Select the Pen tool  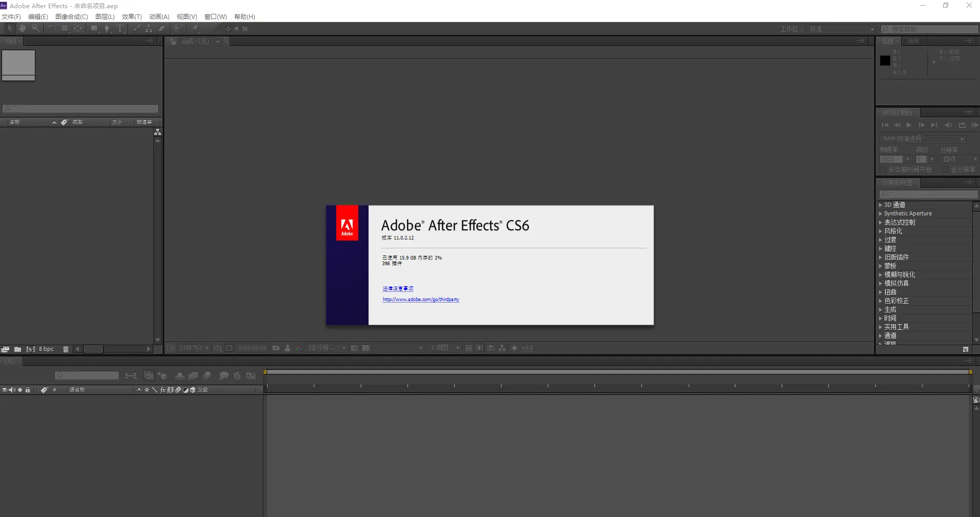[x=107, y=29]
